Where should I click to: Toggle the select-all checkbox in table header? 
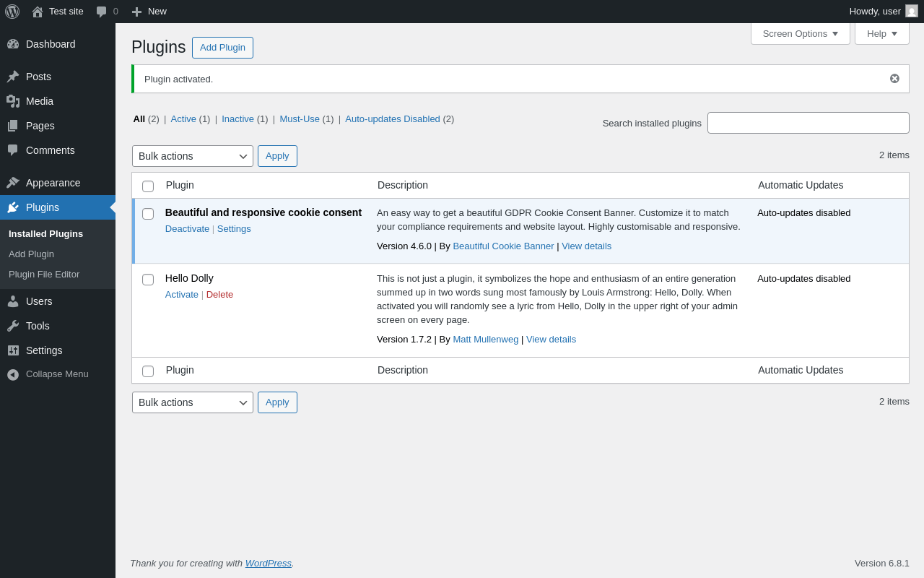148,186
